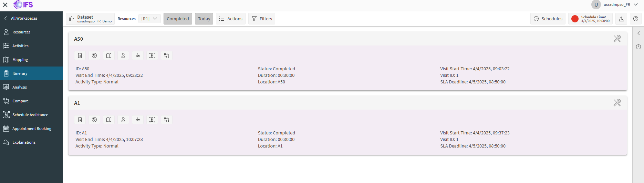Open the help question mark icon
Image resolution: width=644 pixels, height=183 pixels.
tap(636, 19)
